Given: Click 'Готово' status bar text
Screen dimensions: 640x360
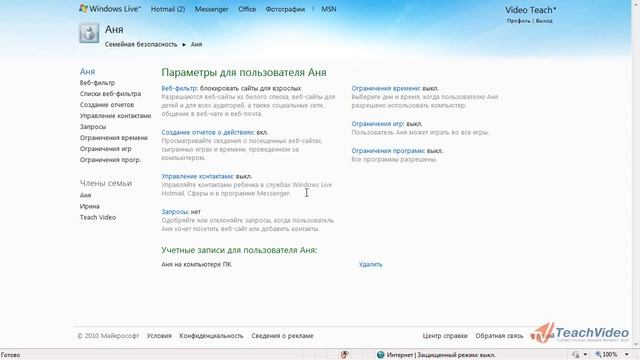Looking at the screenshot, I should 10,355.
